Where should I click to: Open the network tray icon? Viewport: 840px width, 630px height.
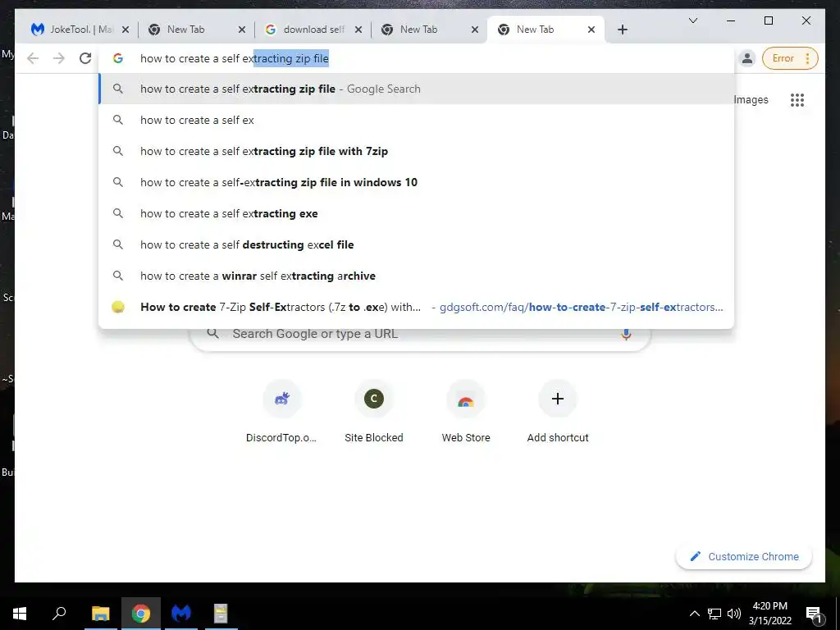click(714, 614)
